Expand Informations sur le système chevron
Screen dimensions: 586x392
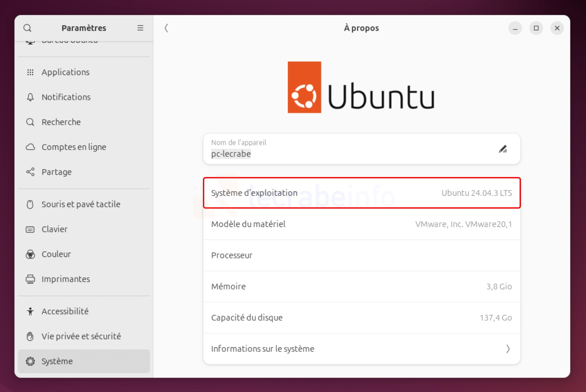[x=508, y=349]
